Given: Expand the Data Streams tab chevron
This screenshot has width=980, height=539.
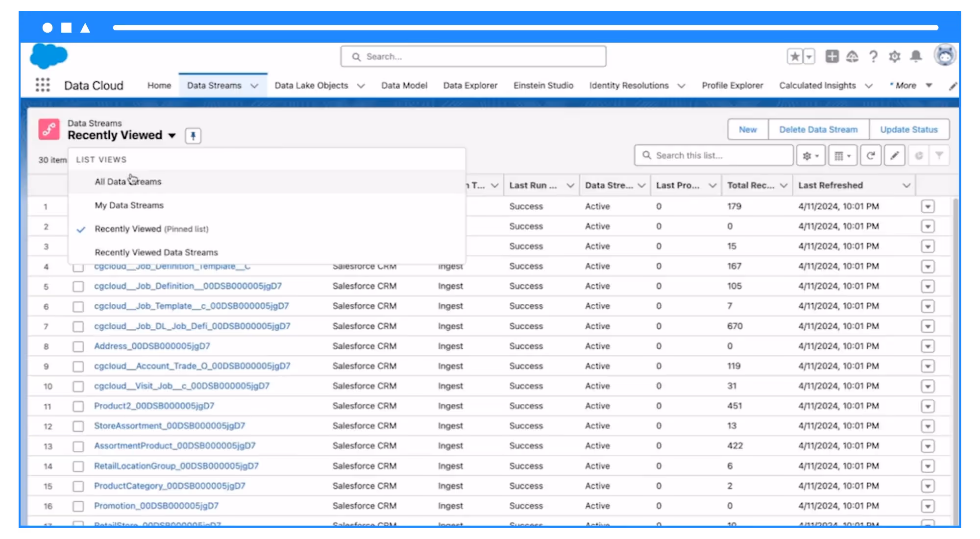Looking at the screenshot, I should click(x=254, y=86).
